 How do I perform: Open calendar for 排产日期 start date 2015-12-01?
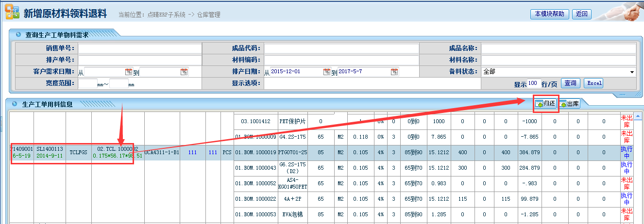[x=327, y=72]
